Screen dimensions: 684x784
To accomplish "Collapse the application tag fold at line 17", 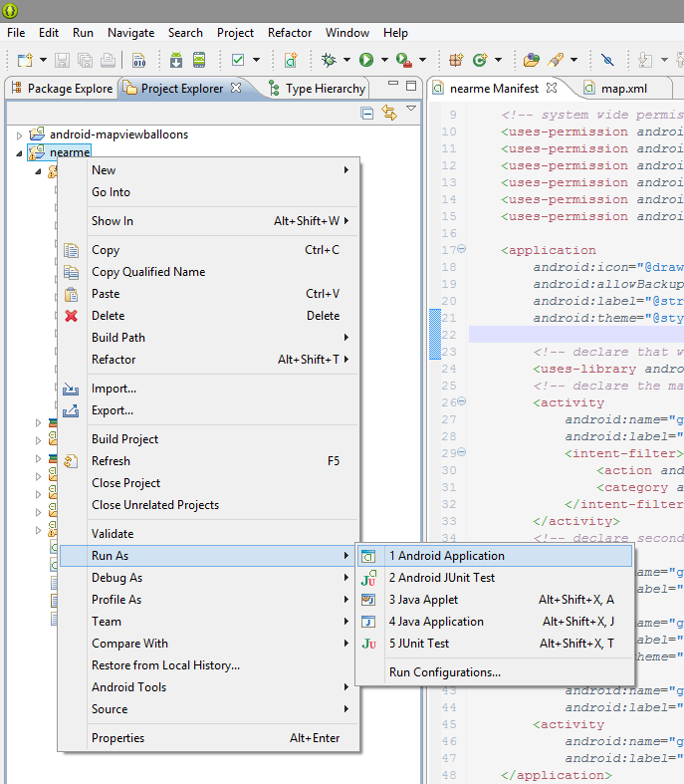I will [462, 248].
